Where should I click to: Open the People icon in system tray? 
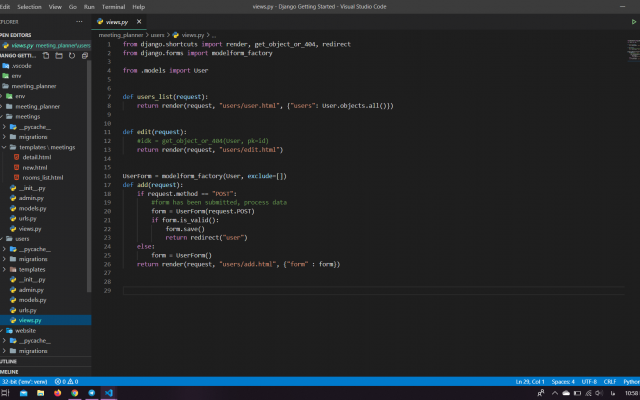pos(541,393)
